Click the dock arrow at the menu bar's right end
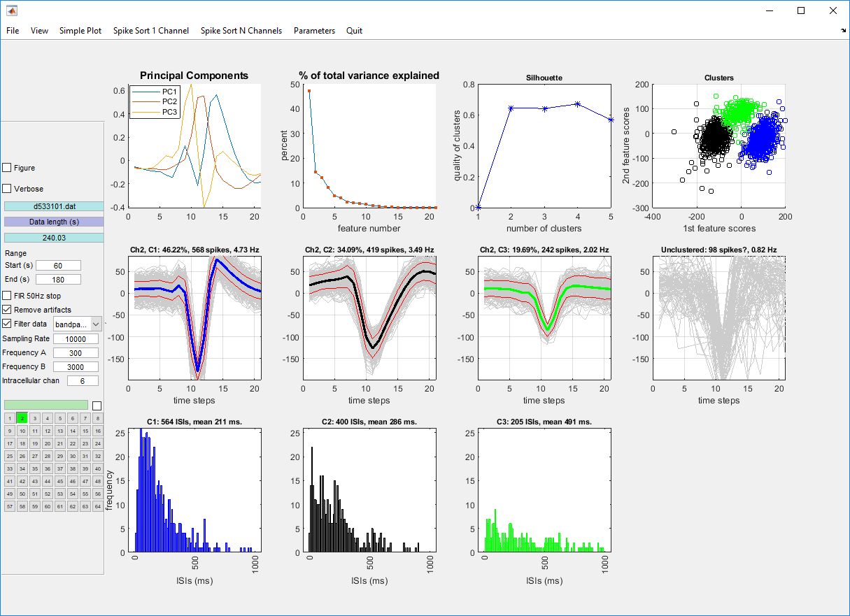This screenshot has width=850, height=616. [x=842, y=31]
